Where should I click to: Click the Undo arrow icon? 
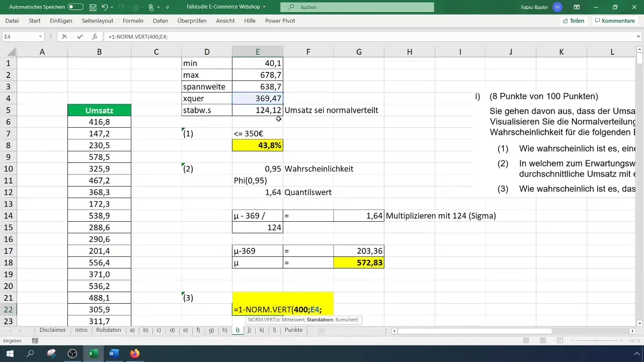click(105, 8)
